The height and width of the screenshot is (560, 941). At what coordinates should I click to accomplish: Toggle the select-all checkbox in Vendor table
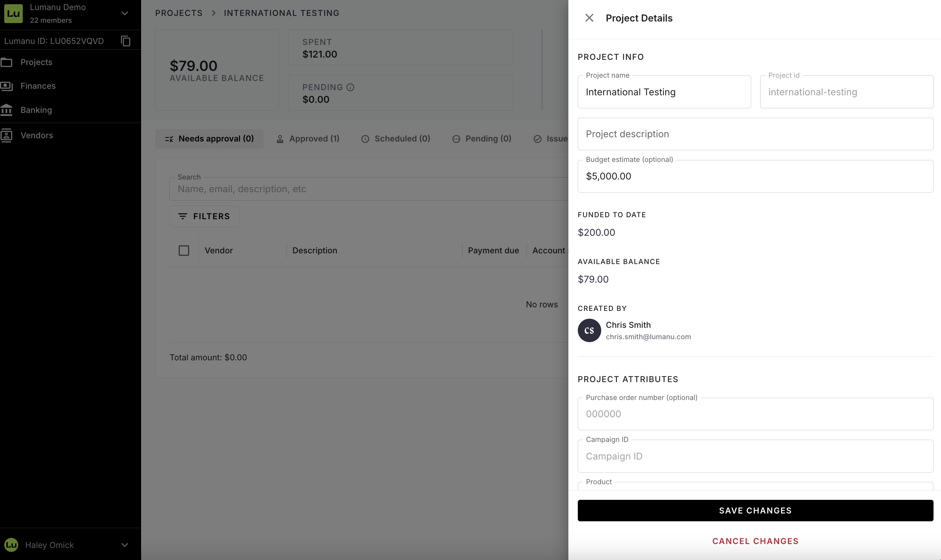click(x=184, y=250)
